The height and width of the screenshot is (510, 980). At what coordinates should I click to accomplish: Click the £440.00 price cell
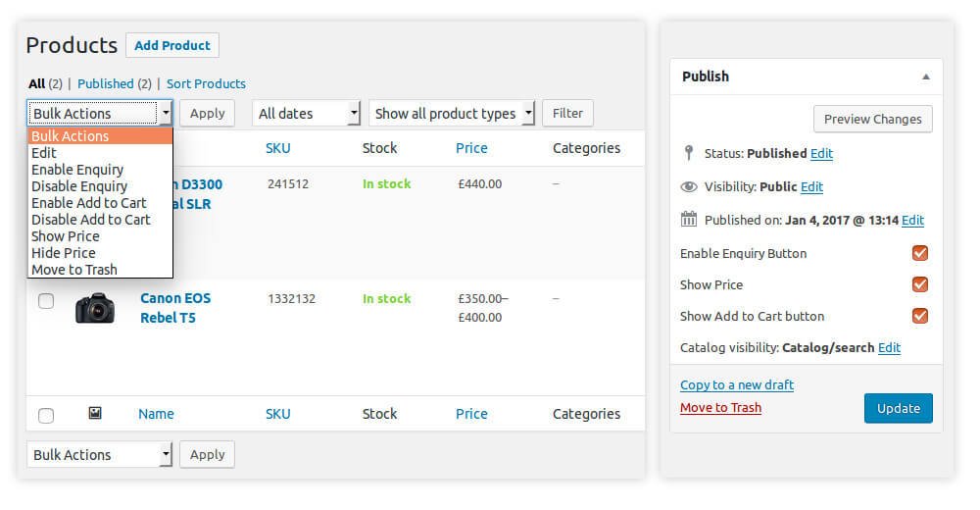pyautogui.click(x=480, y=184)
